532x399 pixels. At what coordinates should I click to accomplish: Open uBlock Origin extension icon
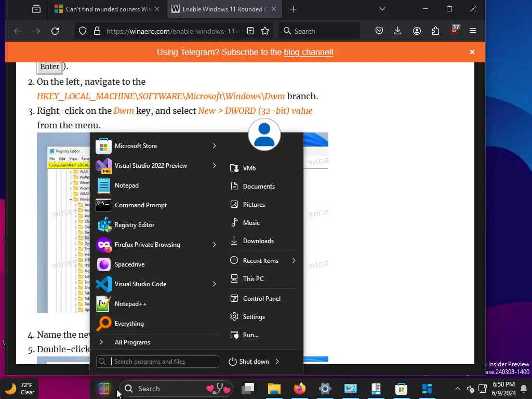tap(454, 30)
